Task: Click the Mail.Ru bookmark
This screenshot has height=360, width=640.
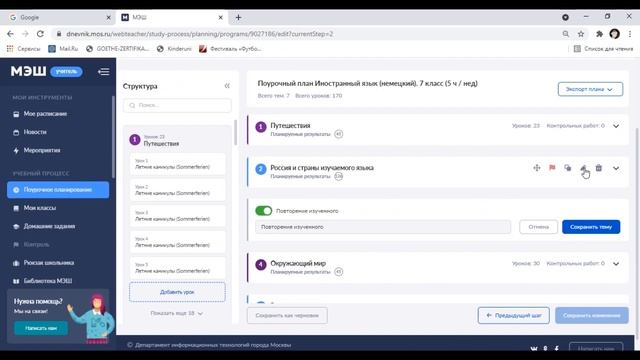Action: (x=63, y=49)
